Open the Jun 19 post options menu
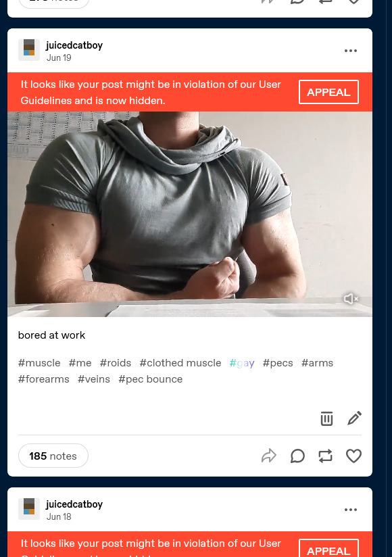Screen dimensions: 392x557 pos(351,51)
